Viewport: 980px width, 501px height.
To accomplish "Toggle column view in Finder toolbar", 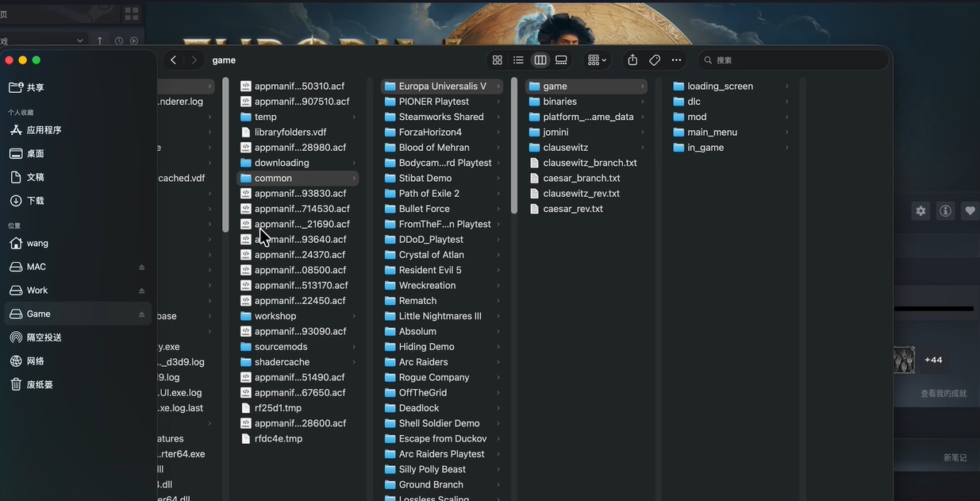I will click(540, 60).
